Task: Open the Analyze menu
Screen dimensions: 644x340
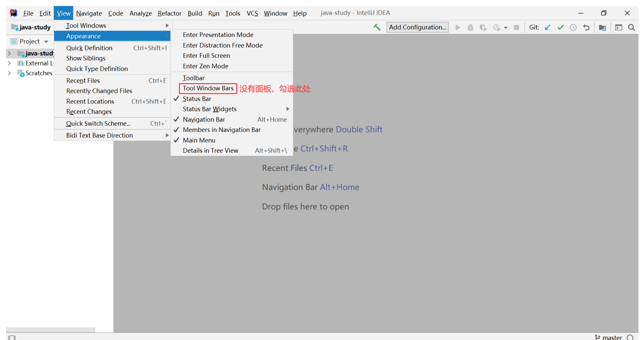Action: (x=140, y=13)
